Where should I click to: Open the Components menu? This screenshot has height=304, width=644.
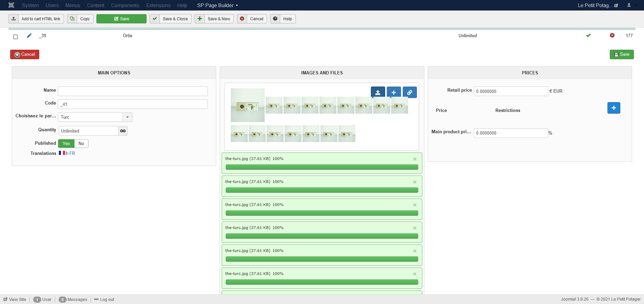pyautogui.click(x=125, y=5)
